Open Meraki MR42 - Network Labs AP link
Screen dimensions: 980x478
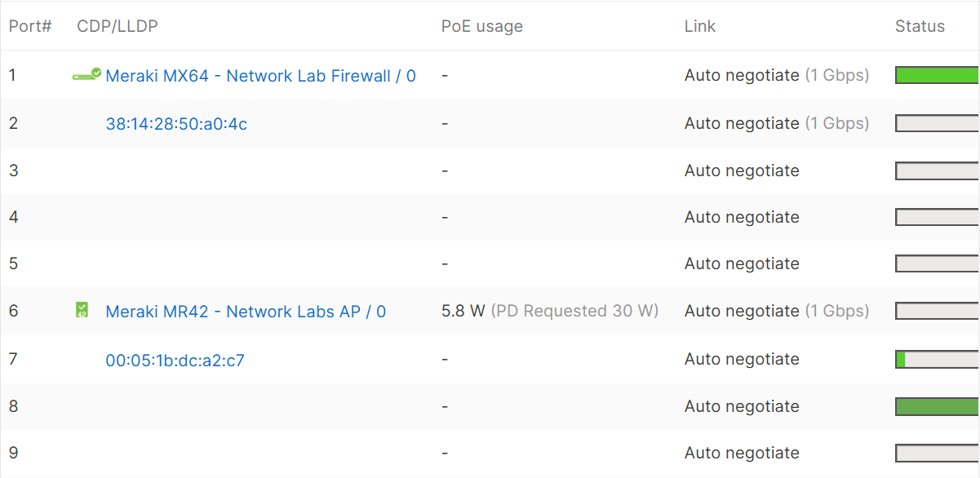[x=246, y=312]
